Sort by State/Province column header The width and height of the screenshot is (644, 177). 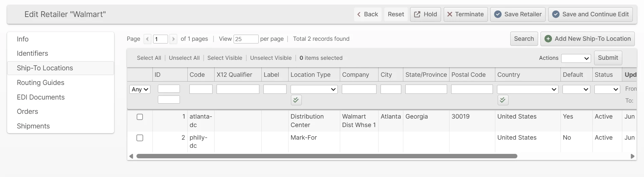pyautogui.click(x=426, y=75)
